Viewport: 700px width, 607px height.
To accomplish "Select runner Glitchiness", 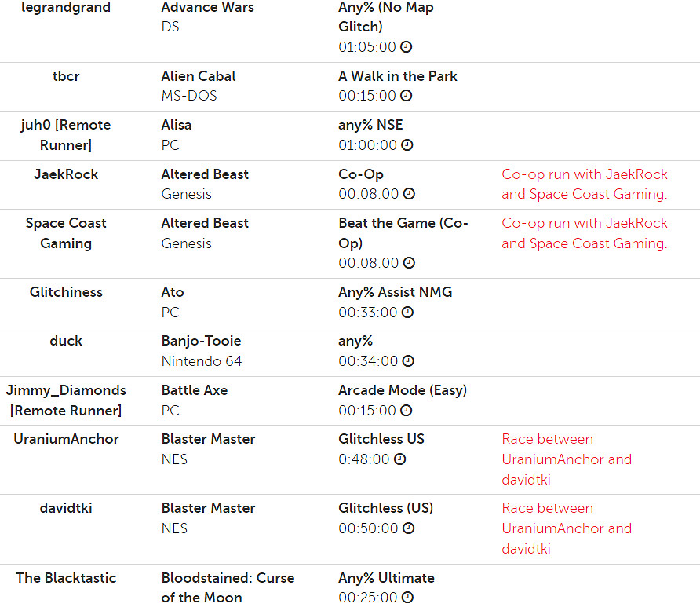I will click(66, 292).
